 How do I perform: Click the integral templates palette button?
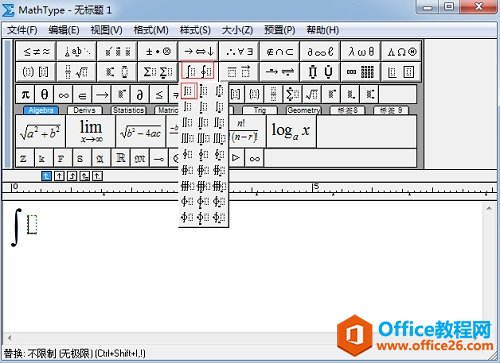click(x=198, y=71)
